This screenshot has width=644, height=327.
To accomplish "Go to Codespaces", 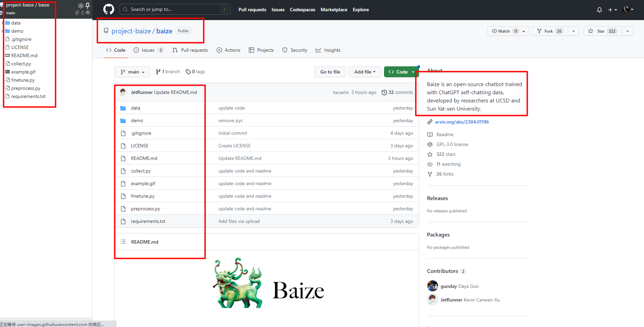I will tap(302, 10).
